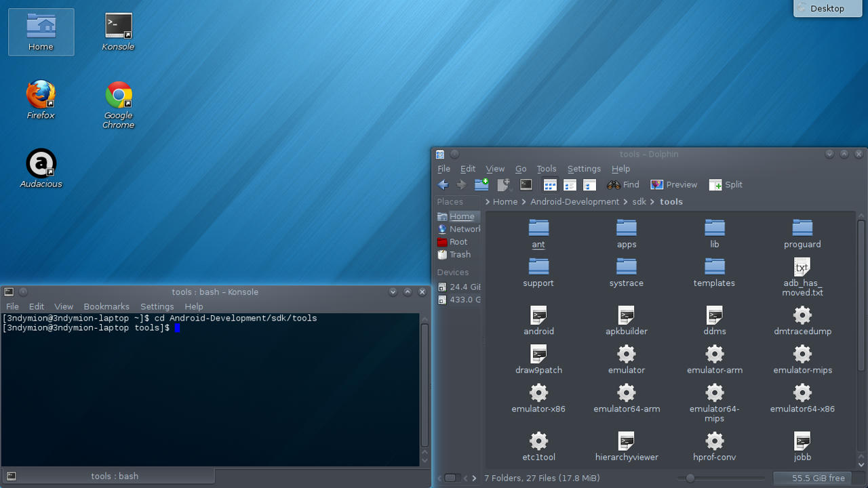Screen dimensions: 868x488
Task: Select the 433.0 GiB device
Action: pyautogui.click(x=458, y=300)
